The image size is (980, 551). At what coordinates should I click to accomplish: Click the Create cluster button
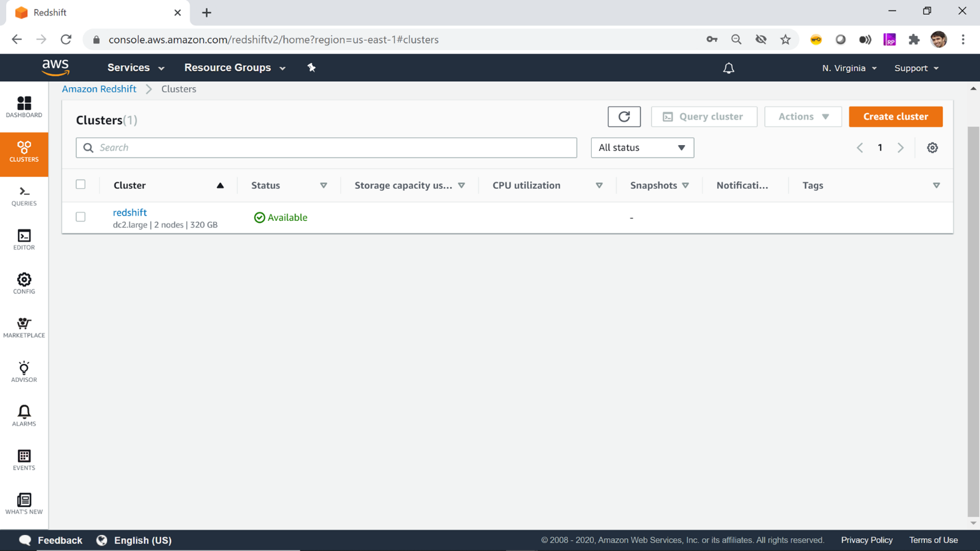coord(895,116)
